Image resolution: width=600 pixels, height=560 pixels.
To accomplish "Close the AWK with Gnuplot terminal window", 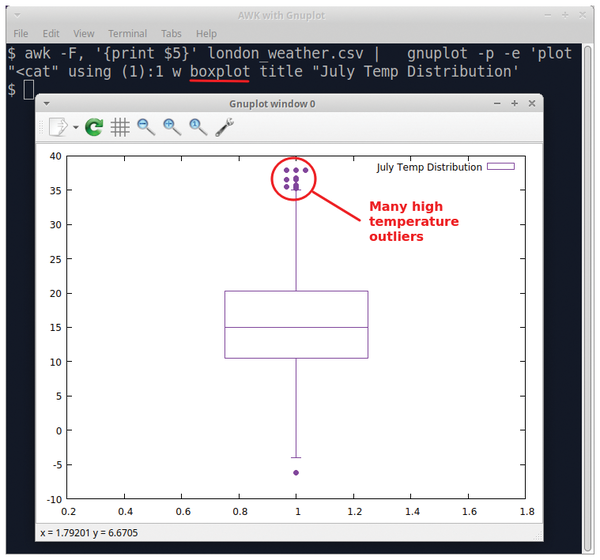I will pos(582,15).
